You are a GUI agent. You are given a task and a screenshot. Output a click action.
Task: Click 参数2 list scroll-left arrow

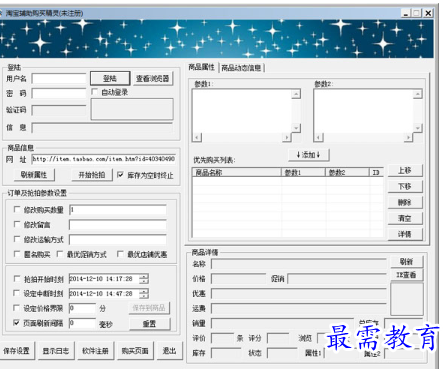pos(319,137)
